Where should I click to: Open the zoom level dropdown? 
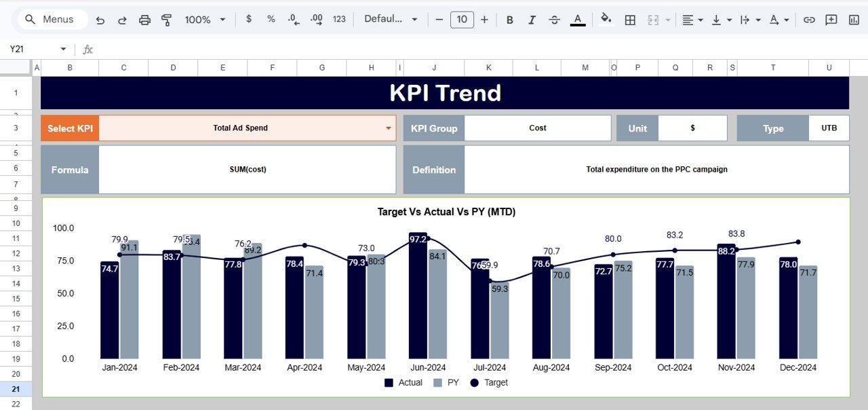point(204,20)
